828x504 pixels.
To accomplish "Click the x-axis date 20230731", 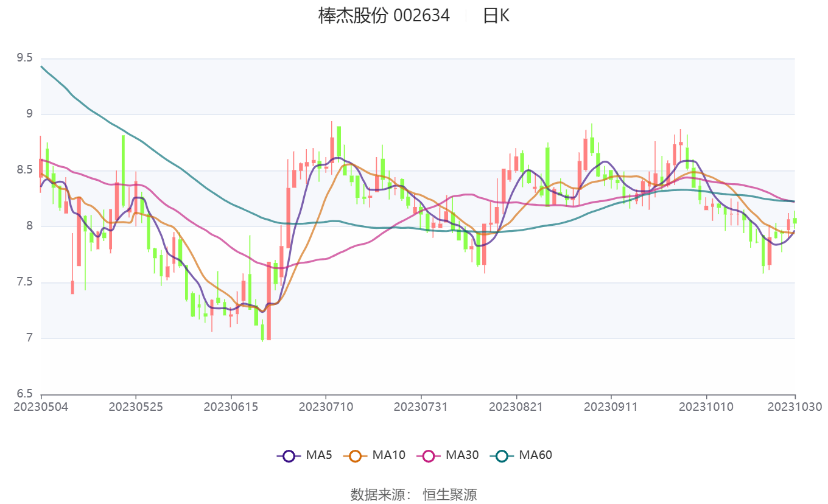I will coord(421,407).
